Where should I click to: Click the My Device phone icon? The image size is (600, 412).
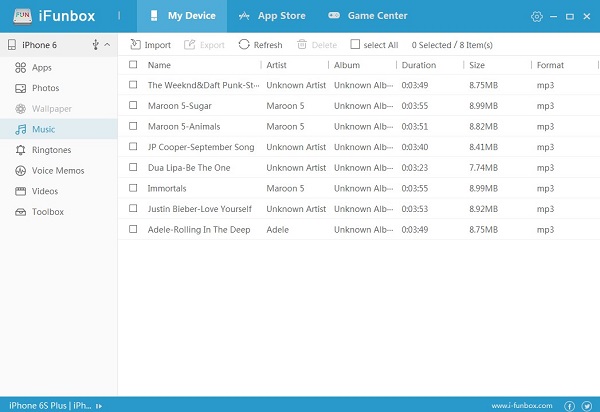pos(154,16)
